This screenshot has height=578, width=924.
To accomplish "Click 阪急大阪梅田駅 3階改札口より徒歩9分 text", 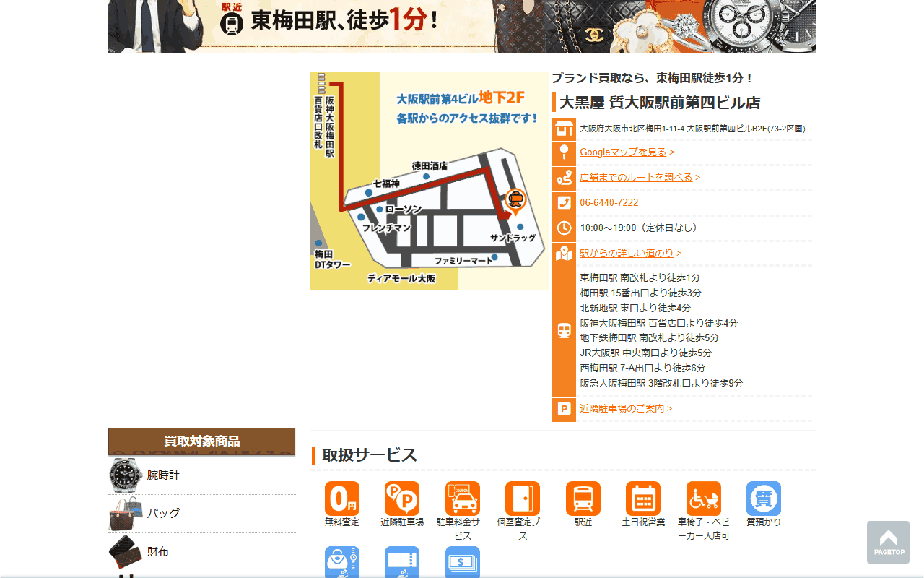I will tap(661, 384).
